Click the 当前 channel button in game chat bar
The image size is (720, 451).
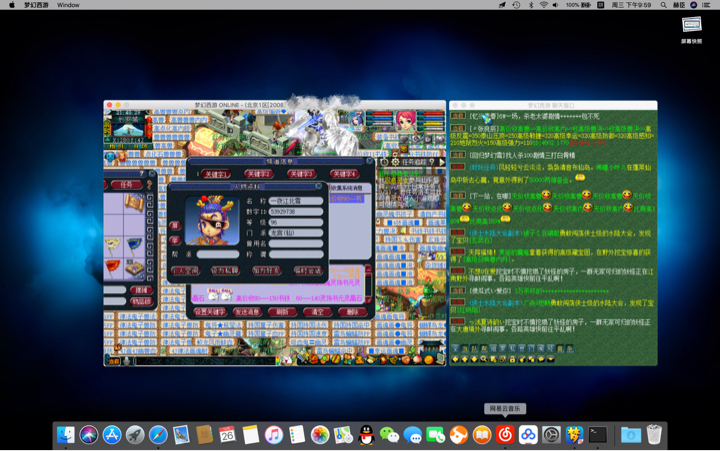tap(113, 361)
